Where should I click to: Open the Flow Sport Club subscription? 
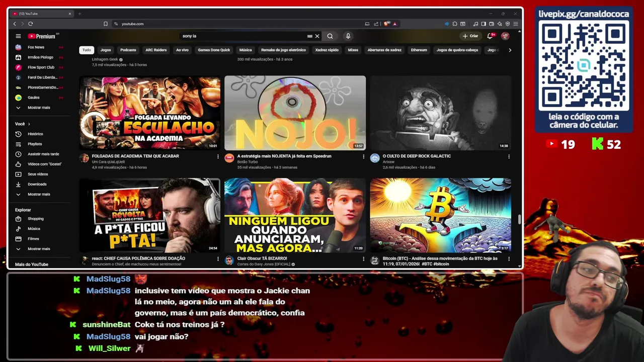point(40,67)
